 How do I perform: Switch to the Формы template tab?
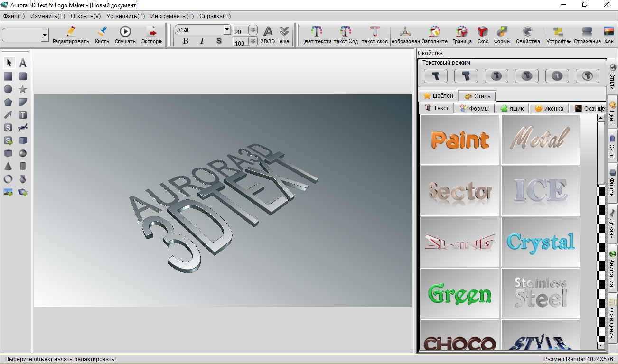click(x=474, y=108)
